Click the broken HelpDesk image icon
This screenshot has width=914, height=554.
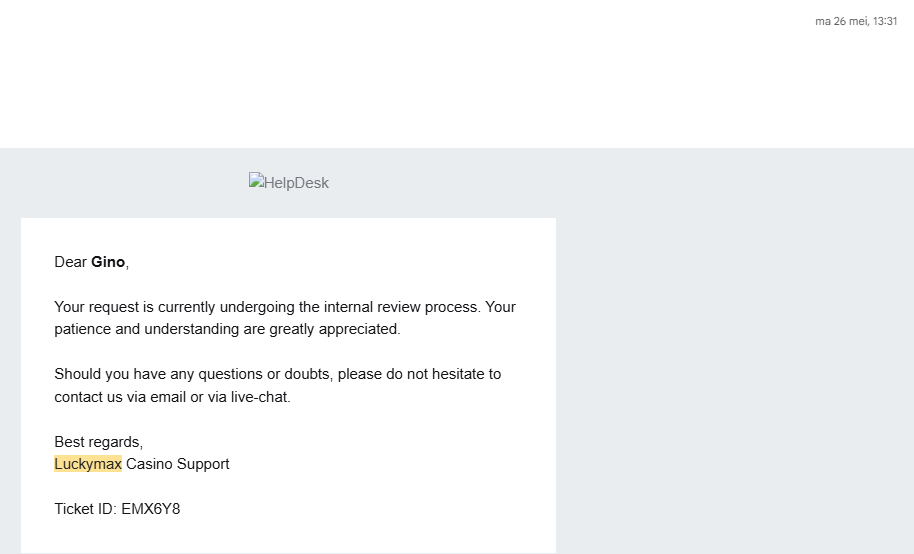coord(256,181)
